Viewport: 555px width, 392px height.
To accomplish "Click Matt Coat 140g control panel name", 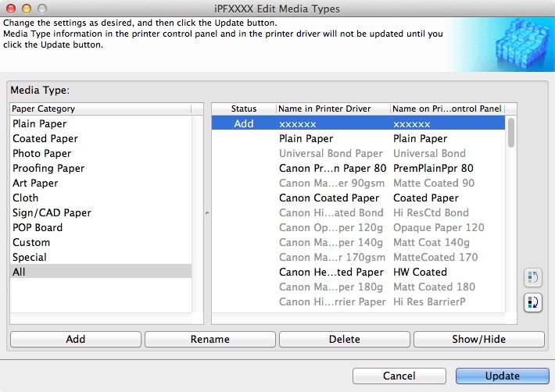I will (431, 243).
